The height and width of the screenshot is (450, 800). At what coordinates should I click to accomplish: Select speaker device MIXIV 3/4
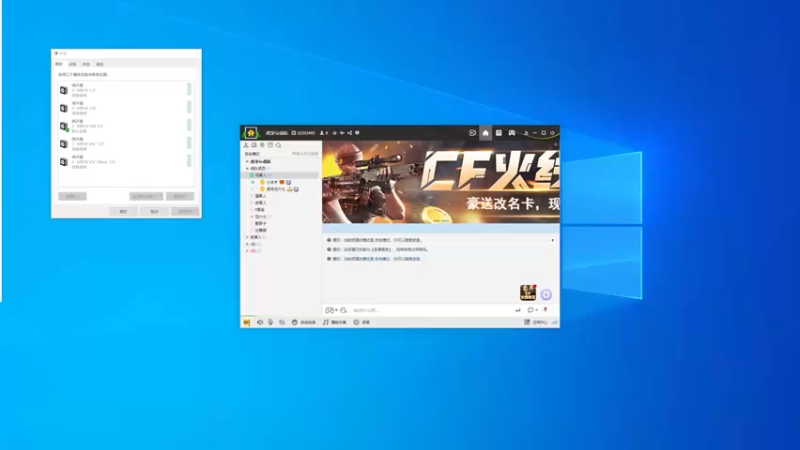[126, 108]
